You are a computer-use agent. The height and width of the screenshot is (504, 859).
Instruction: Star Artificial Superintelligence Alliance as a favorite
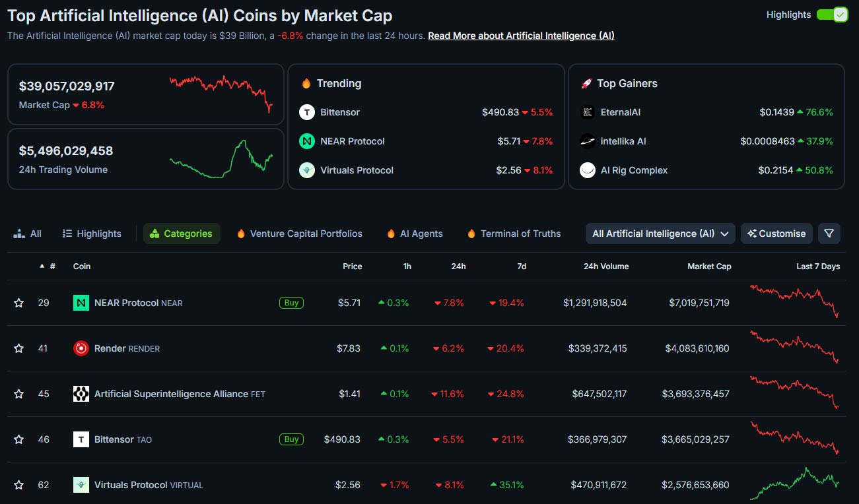tap(18, 394)
